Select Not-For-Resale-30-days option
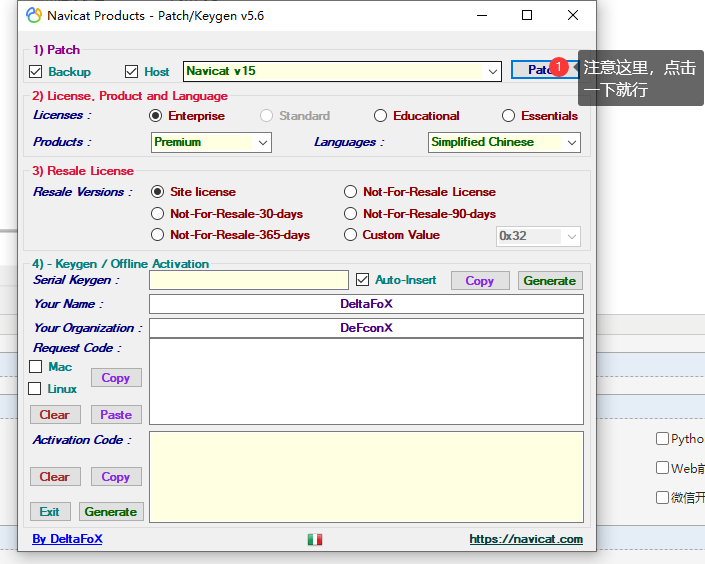705x564 pixels. pyautogui.click(x=157, y=214)
